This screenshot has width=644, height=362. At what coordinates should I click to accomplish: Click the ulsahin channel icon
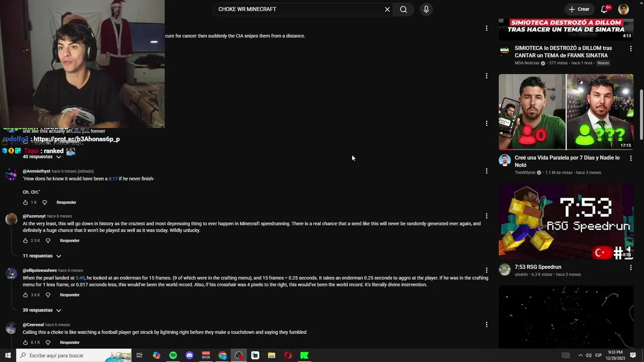(505, 269)
